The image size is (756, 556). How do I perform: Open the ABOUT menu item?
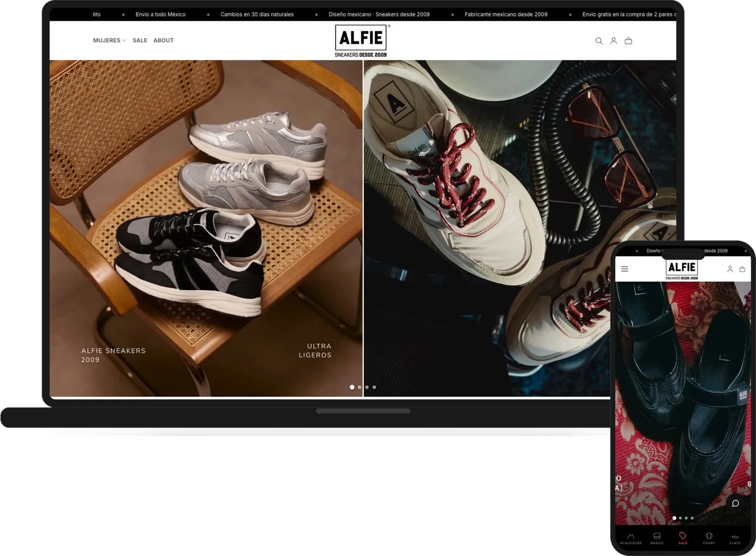[164, 40]
